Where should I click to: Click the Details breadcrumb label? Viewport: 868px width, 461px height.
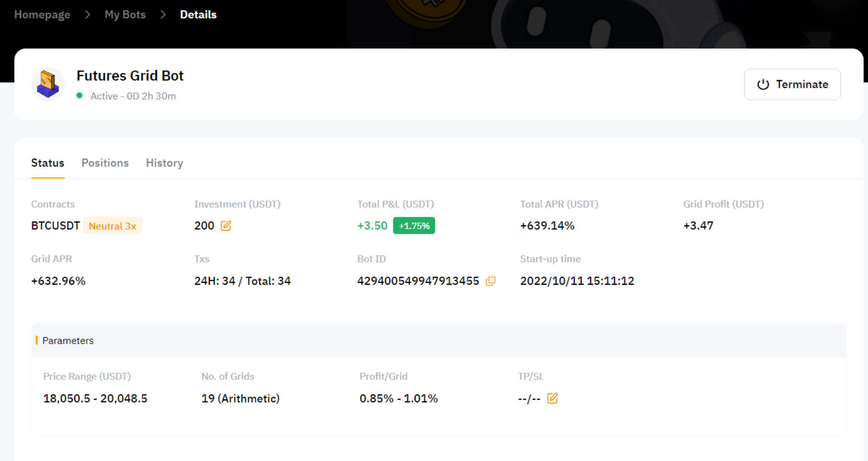click(x=198, y=15)
